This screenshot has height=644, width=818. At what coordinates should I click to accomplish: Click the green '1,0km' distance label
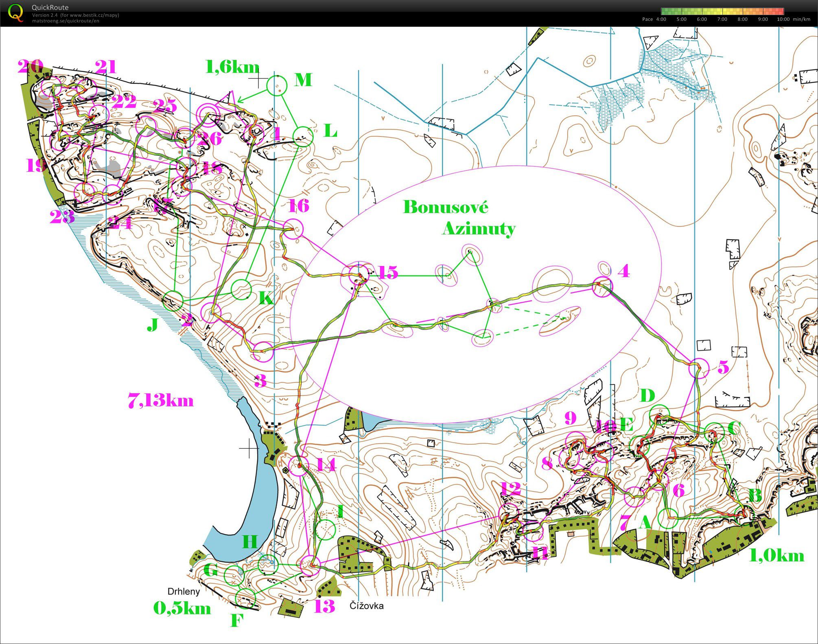click(x=776, y=555)
